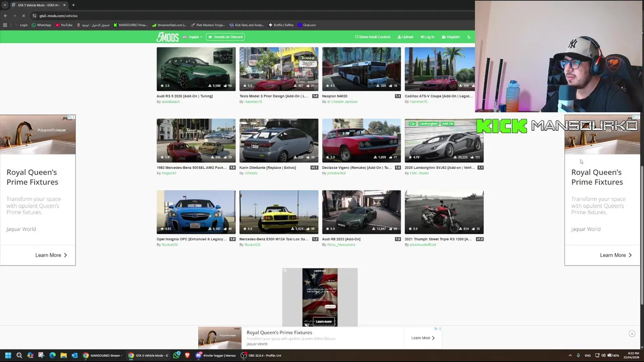
Task: Click Learn more on center flag ad
Action: click(x=324, y=321)
